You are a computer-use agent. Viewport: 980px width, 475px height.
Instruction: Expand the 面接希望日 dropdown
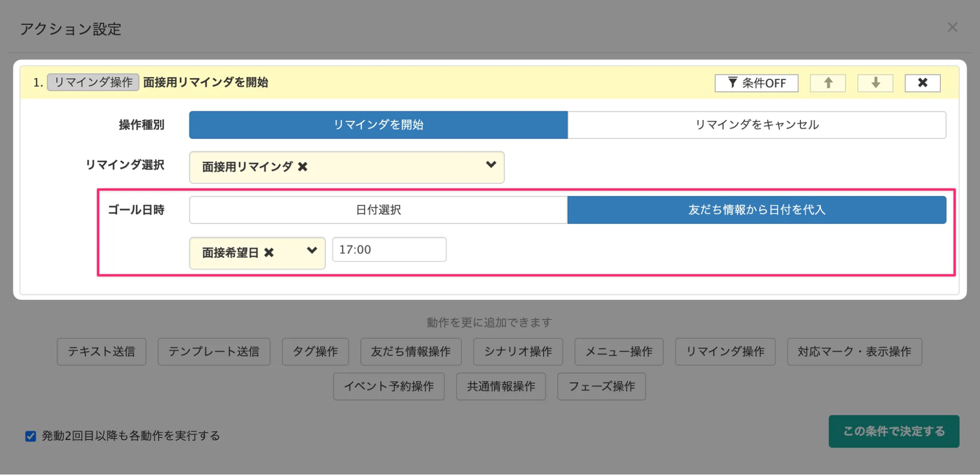point(312,251)
